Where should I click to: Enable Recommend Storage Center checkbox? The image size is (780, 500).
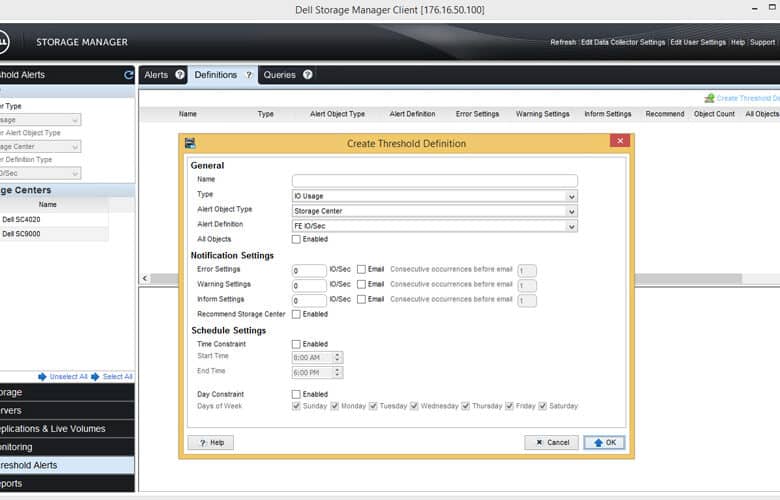(x=296, y=314)
